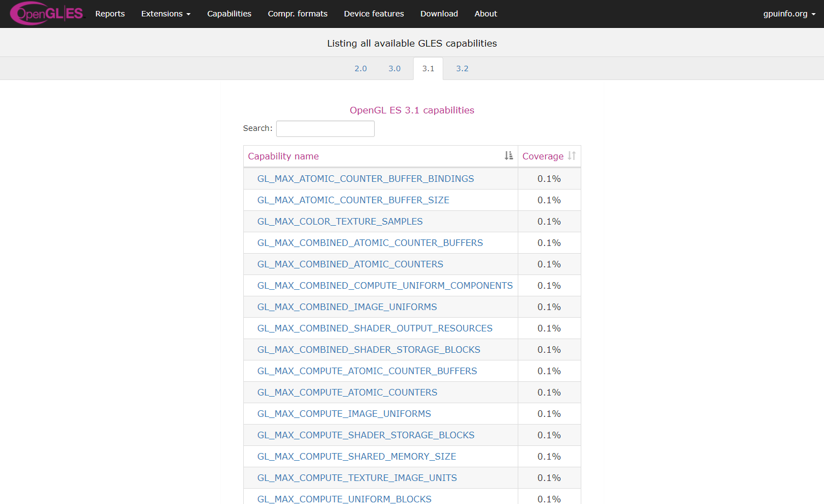824x504 pixels.
Task: Switch to the 3.0 tab
Action: (x=394, y=68)
